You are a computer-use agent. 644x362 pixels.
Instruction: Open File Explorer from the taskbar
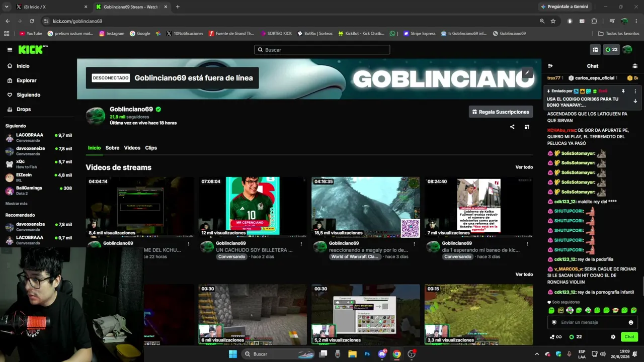(x=353, y=354)
